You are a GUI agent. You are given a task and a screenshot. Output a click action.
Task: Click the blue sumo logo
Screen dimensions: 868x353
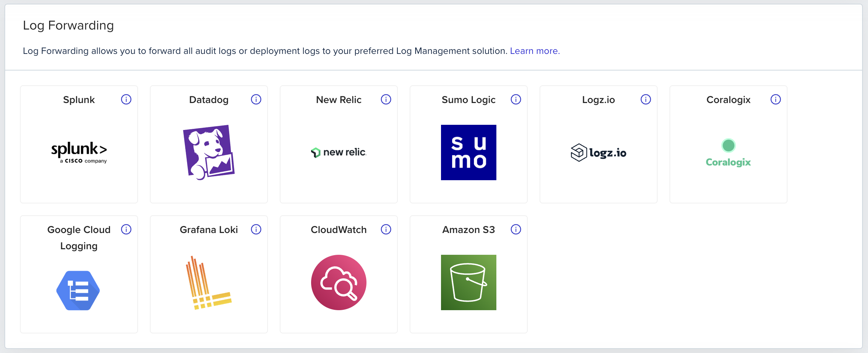pos(469,152)
